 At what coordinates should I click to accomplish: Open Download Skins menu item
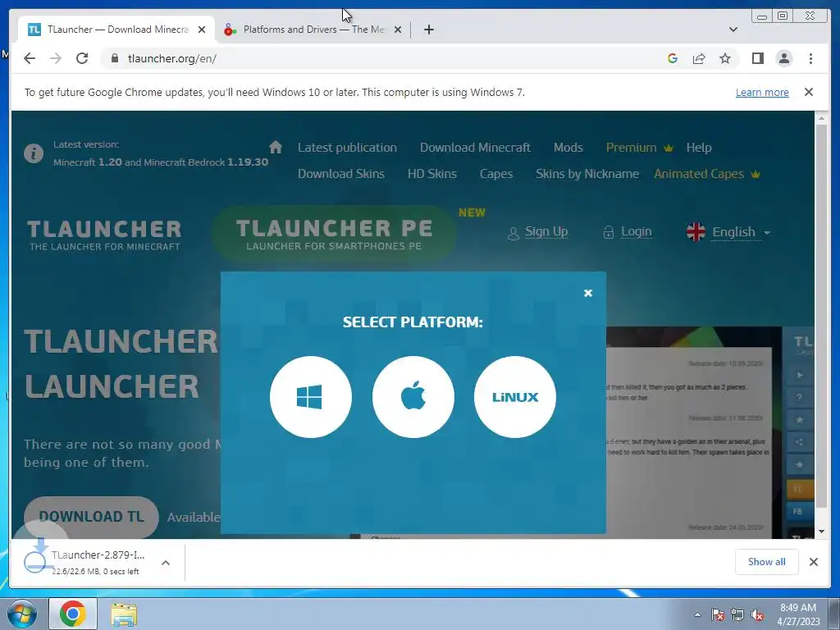(340, 174)
